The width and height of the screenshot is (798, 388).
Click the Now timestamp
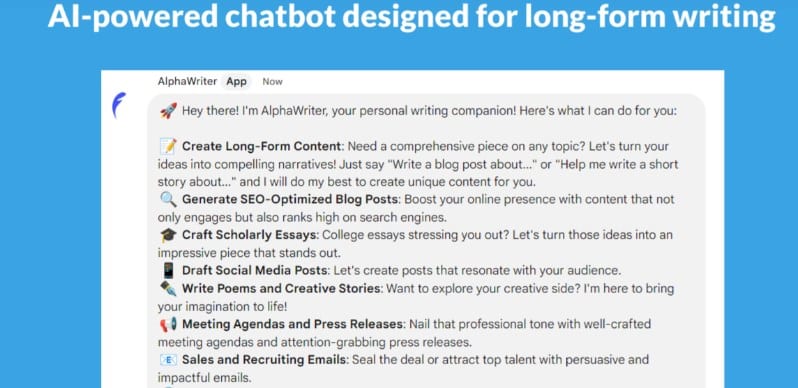272,81
